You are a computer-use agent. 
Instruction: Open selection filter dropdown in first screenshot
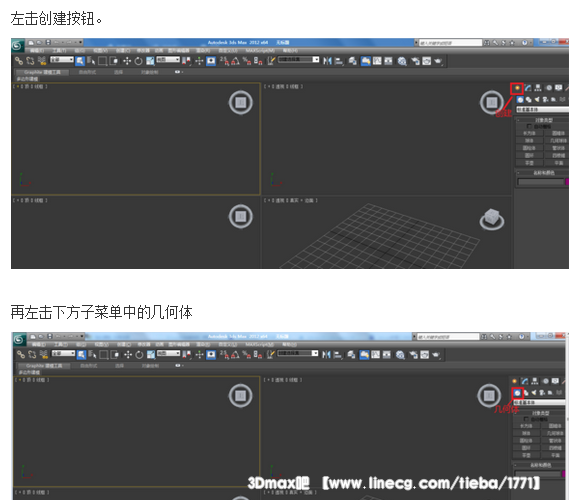[x=62, y=60]
